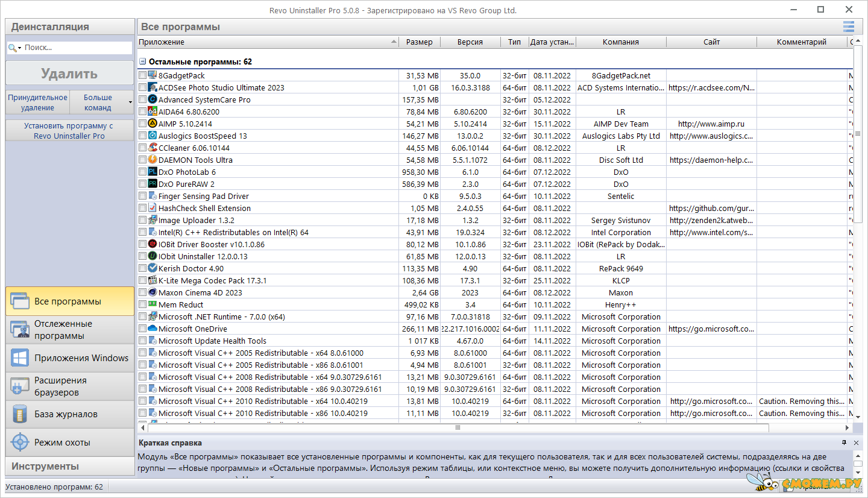The height and width of the screenshot is (498, 868).
Task: Click Принудительное удаление button
Action: (38, 102)
